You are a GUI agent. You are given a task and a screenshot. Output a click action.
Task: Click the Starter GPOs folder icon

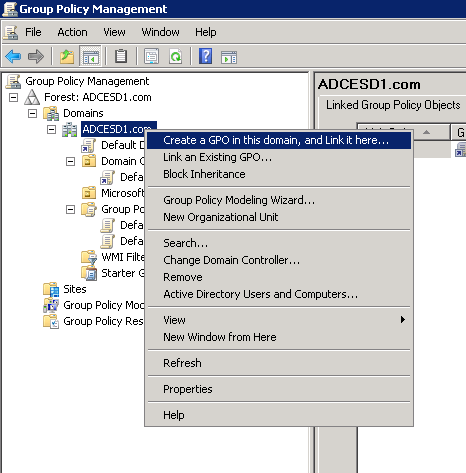pyautogui.click(x=89, y=273)
